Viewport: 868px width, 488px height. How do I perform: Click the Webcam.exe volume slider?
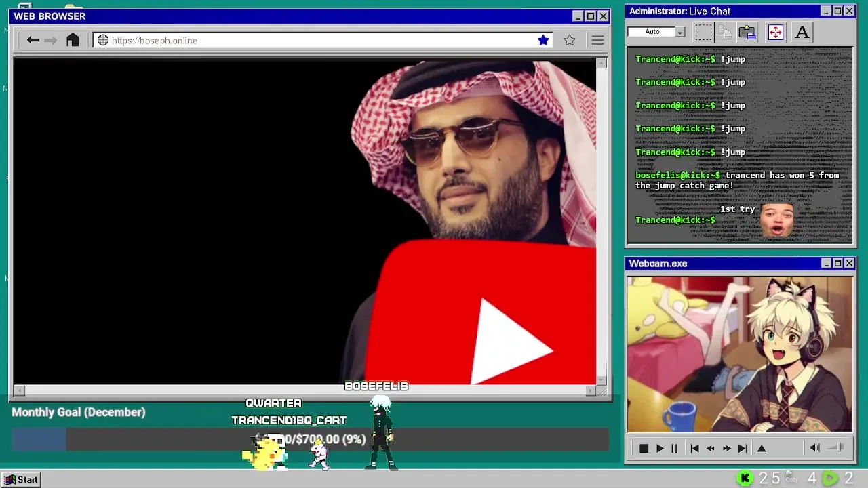tap(835, 448)
